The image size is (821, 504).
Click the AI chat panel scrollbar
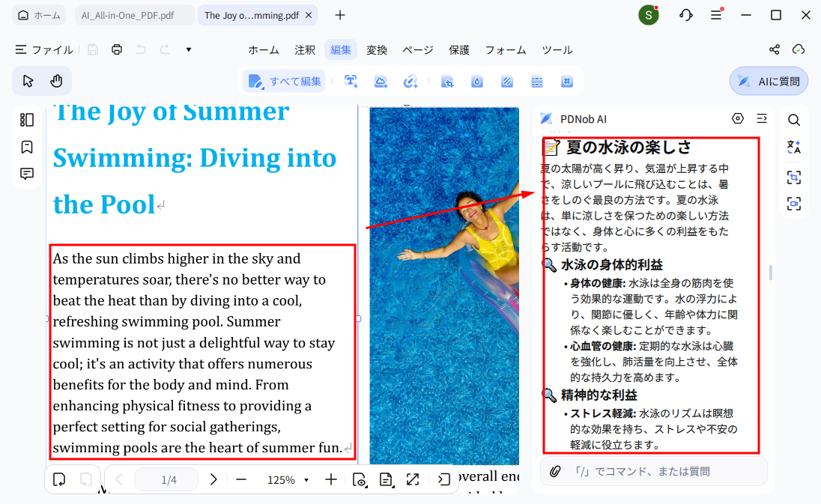771,273
